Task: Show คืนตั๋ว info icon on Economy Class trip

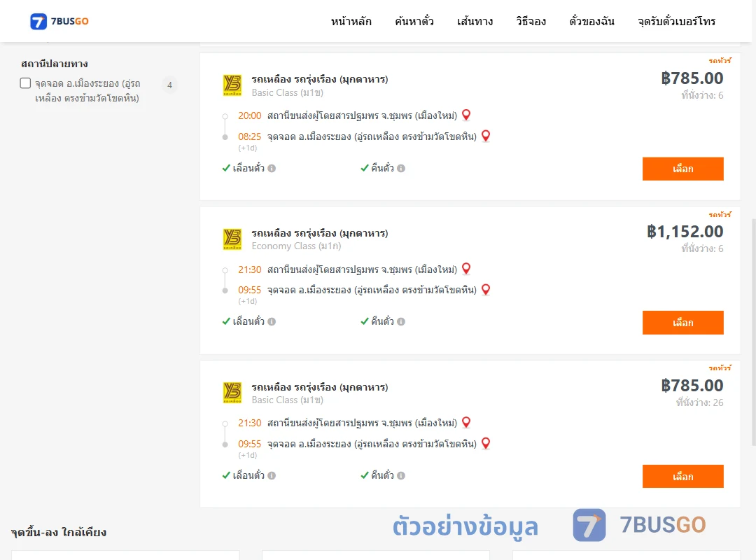Action: [x=401, y=322]
